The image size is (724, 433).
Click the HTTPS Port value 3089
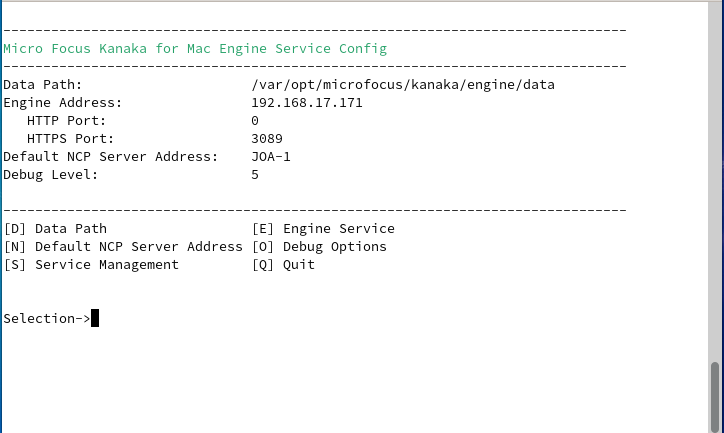pyautogui.click(x=267, y=139)
